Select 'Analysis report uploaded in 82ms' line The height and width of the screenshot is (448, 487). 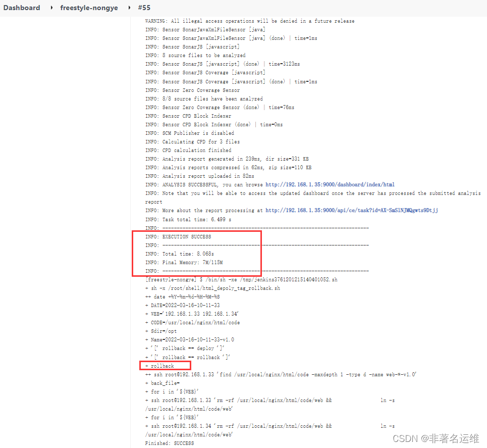[x=199, y=176]
